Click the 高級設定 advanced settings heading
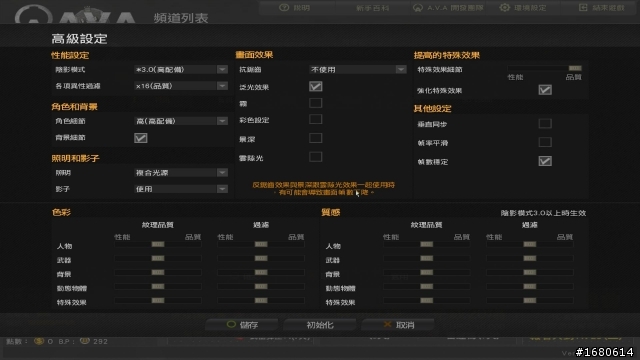The width and height of the screenshot is (640, 360). point(79,39)
